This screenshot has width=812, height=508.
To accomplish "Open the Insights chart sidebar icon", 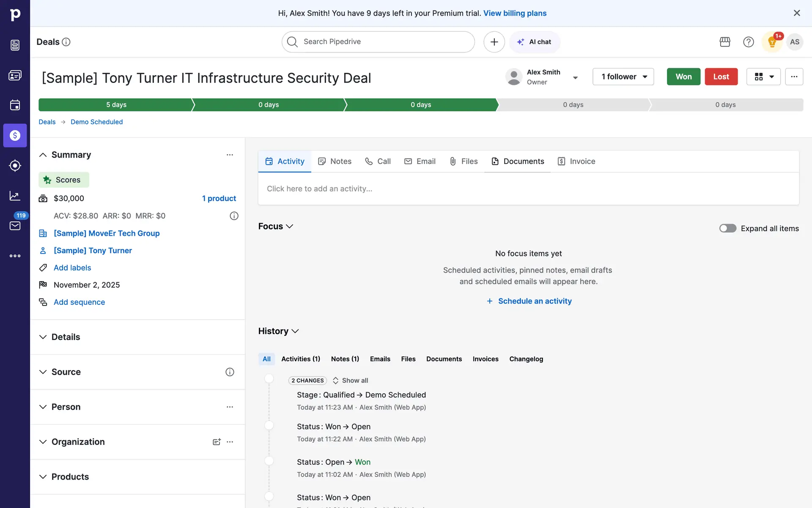I will pos(15,196).
